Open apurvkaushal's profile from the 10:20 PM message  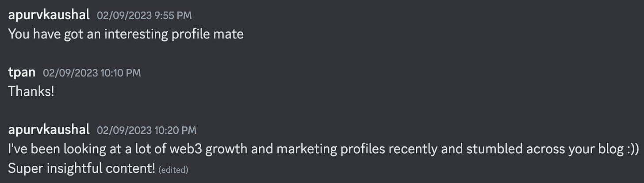pos(49,130)
